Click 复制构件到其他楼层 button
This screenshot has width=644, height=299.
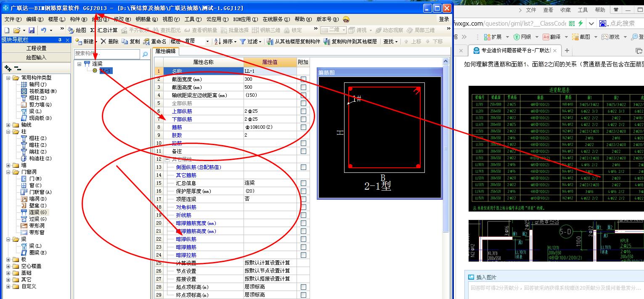coord(350,42)
